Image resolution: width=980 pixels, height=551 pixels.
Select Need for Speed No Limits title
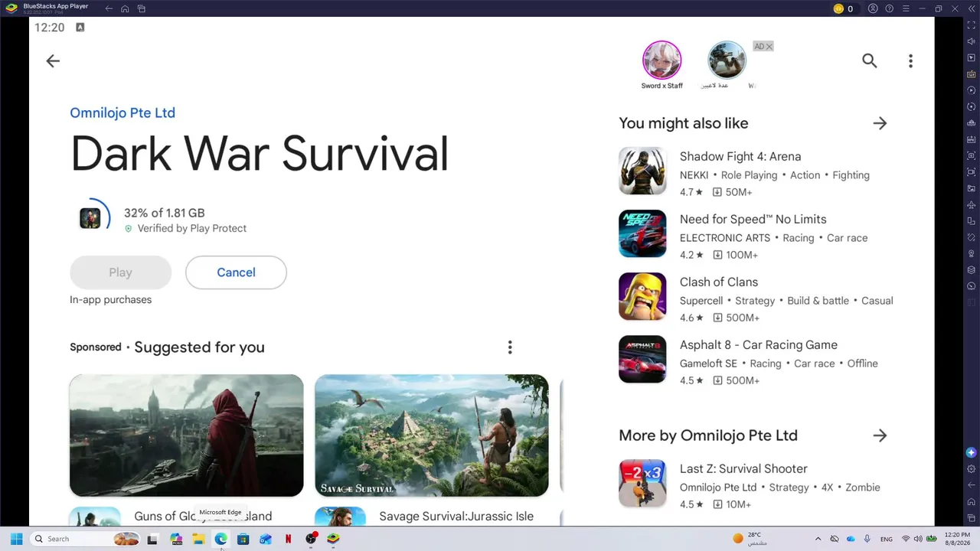[x=753, y=220]
